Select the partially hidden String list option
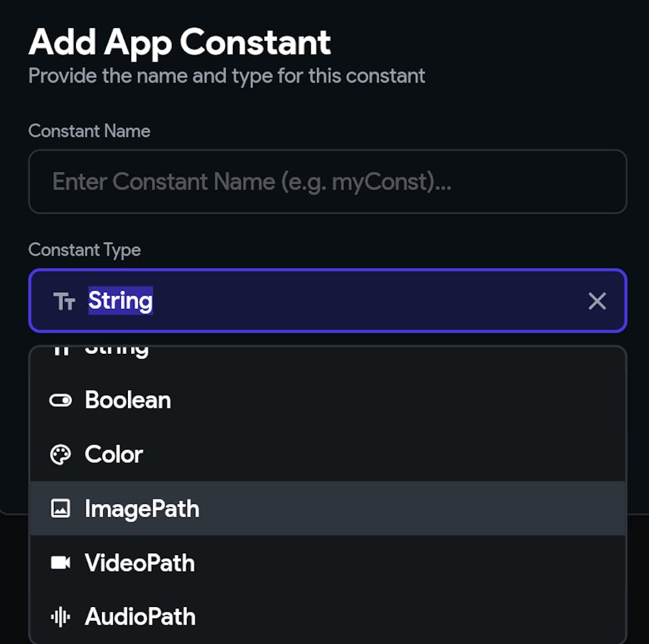649x644 pixels. pos(117,351)
